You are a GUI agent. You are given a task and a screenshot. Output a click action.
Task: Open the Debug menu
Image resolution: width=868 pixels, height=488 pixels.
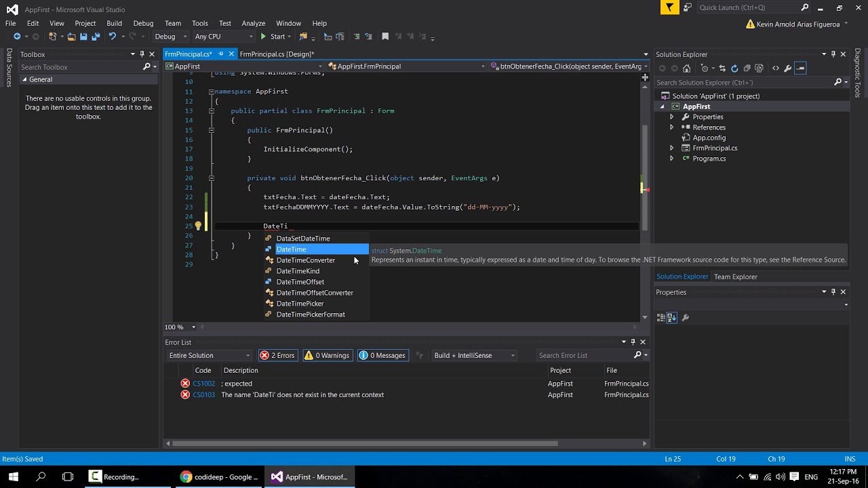tap(143, 23)
